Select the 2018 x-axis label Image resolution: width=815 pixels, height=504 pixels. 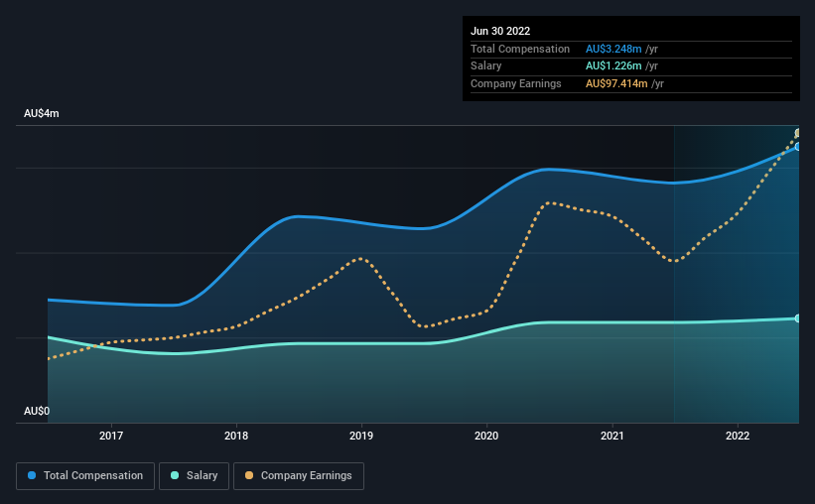[236, 436]
